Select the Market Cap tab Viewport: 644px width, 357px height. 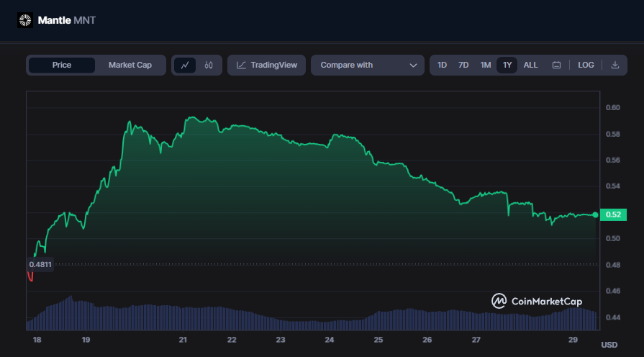[x=130, y=65]
